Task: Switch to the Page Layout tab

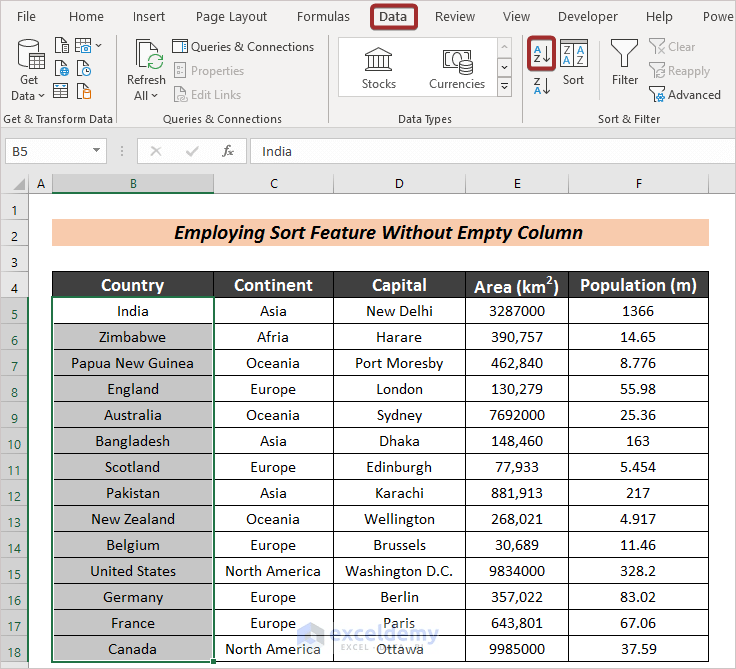Action: (x=231, y=17)
